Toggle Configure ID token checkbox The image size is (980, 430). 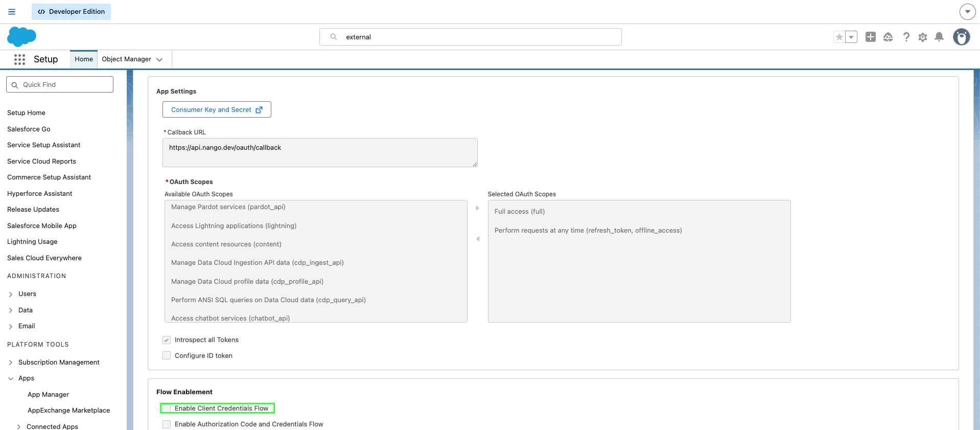[167, 355]
